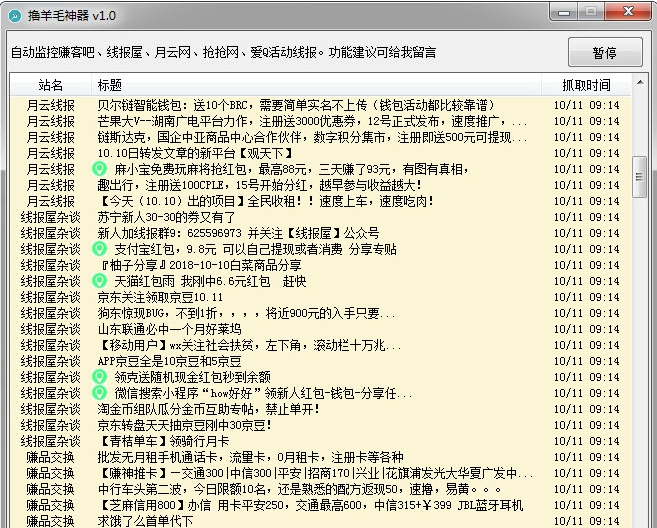This screenshot has height=528, width=657.
Task: Select row 趣出行, 注册送100CPLE
Action: point(321,185)
